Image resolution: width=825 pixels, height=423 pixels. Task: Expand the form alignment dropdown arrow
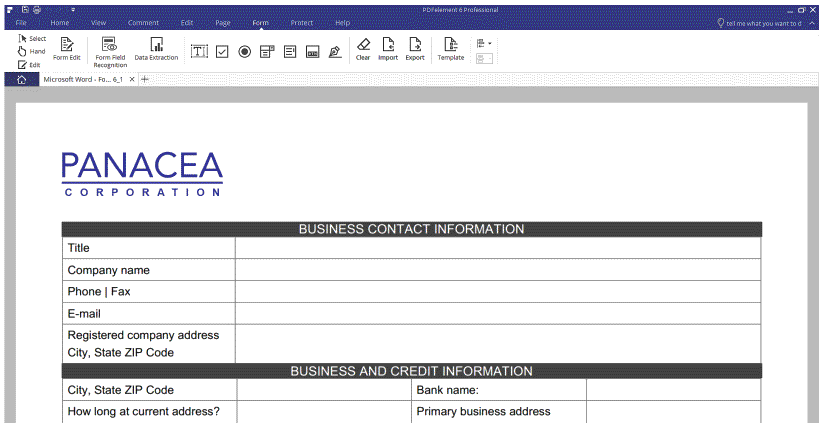(x=489, y=43)
